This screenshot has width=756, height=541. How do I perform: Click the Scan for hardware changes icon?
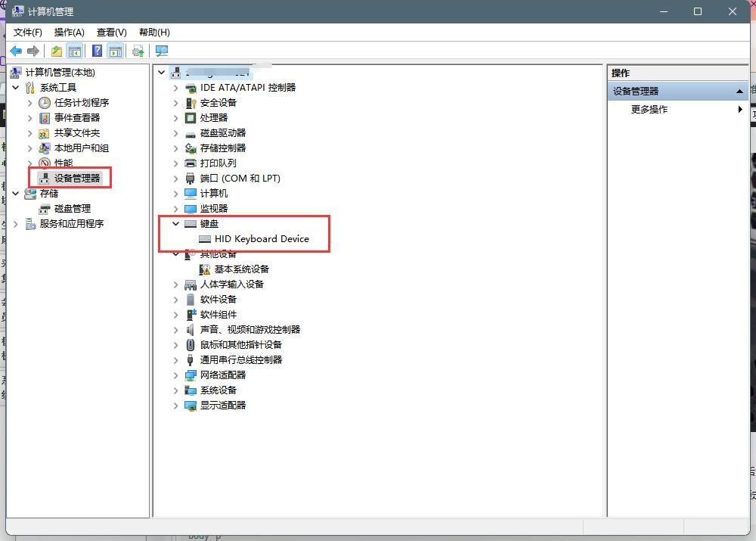tap(138, 50)
